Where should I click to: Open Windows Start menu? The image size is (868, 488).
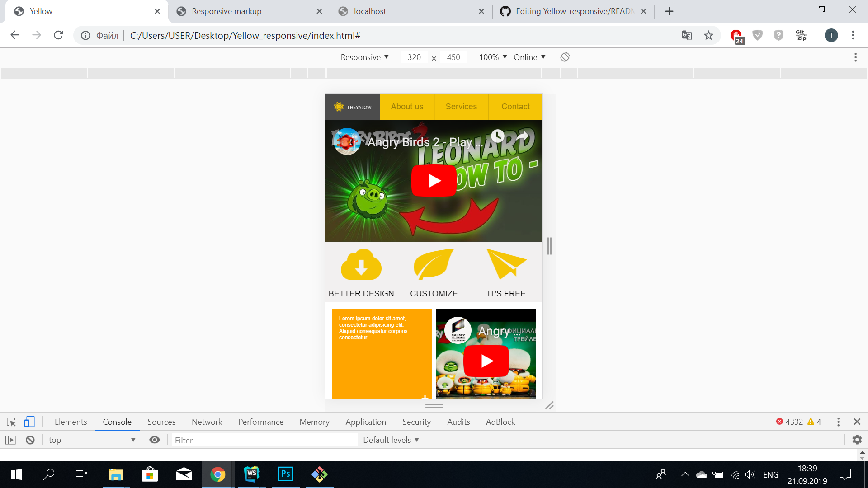(x=16, y=474)
